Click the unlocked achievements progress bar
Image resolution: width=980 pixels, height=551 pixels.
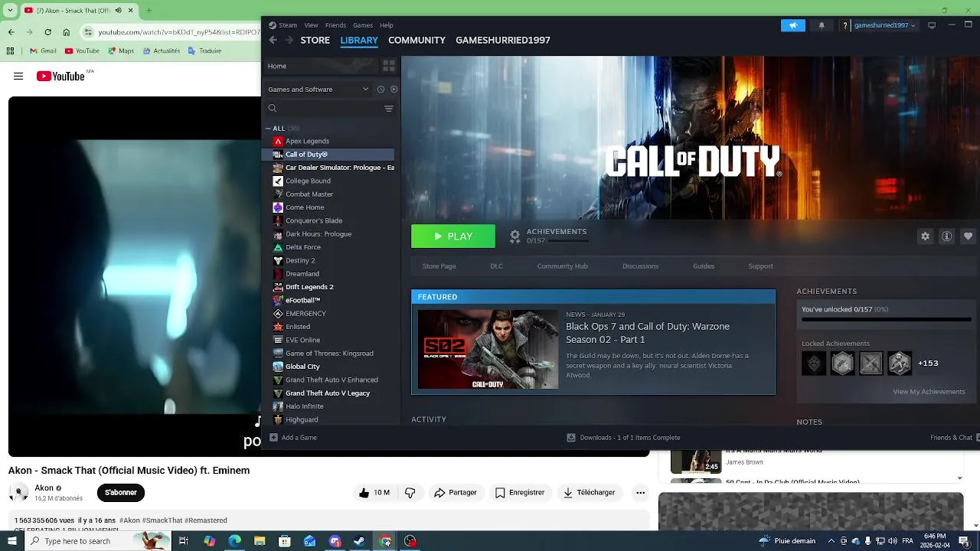[886, 319]
